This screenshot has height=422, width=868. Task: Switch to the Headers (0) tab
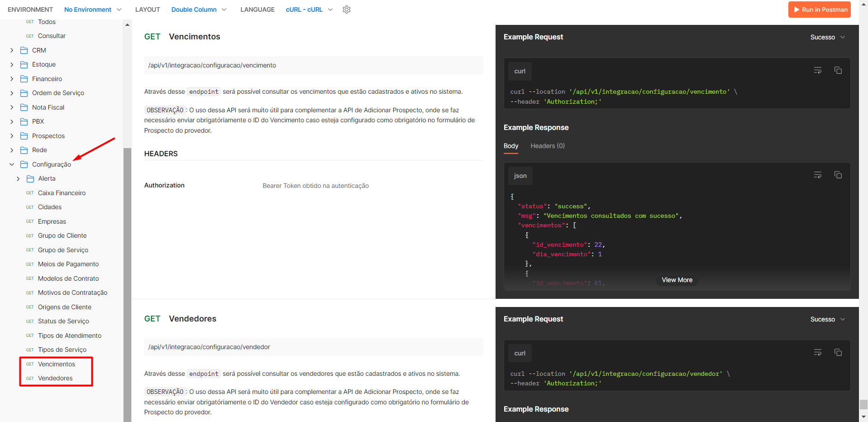548,146
